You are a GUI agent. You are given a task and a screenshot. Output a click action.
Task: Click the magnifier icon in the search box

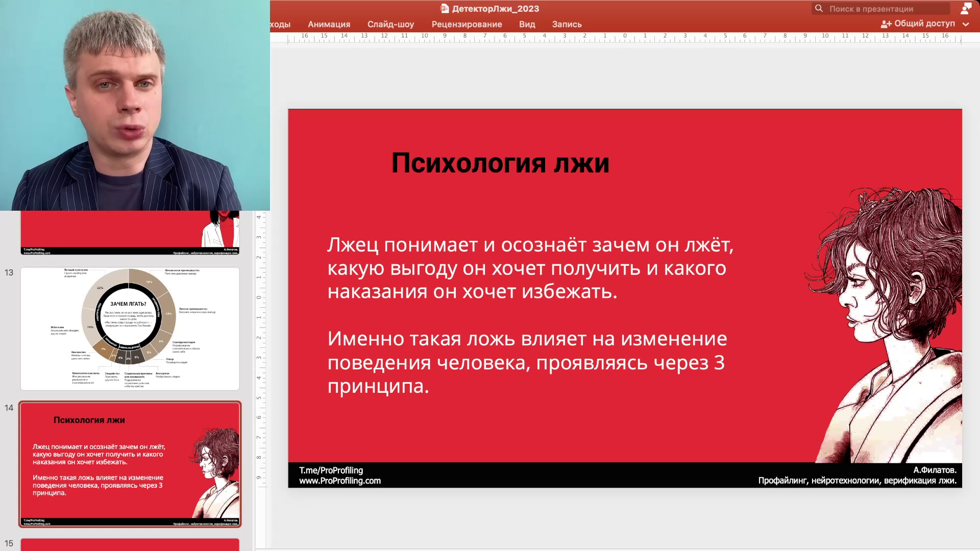pos(819,9)
